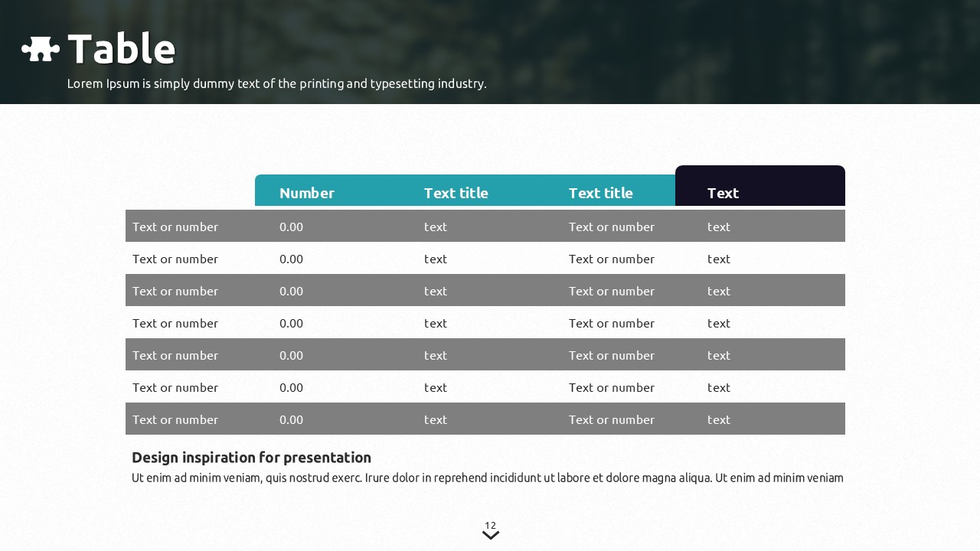980x551 pixels.
Task: Select the "Text title" header beside dark column
Action: click(600, 193)
